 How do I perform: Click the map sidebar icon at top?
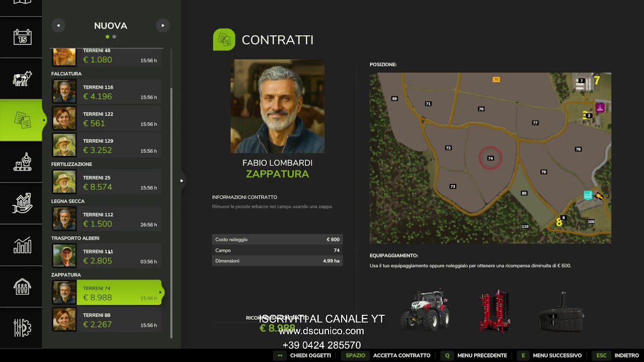[x=22, y=2]
